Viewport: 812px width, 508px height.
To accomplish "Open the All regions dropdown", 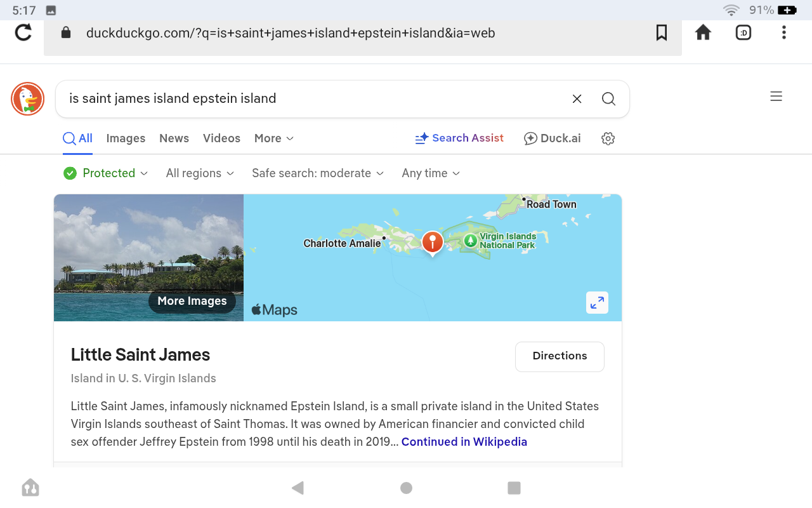I will pyautogui.click(x=200, y=173).
